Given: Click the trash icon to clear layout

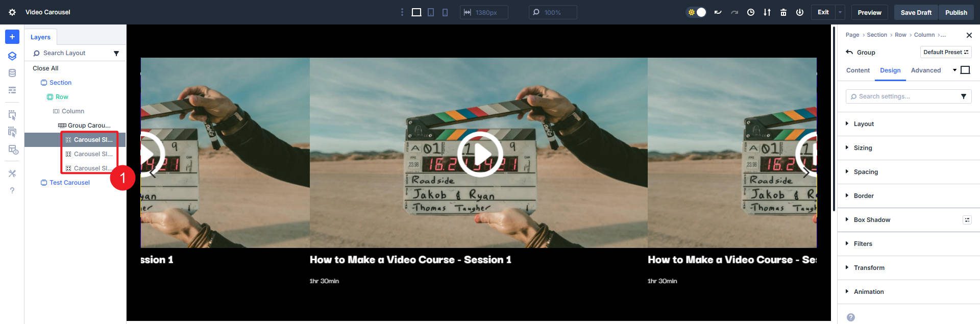Looking at the screenshot, I should pos(783,12).
